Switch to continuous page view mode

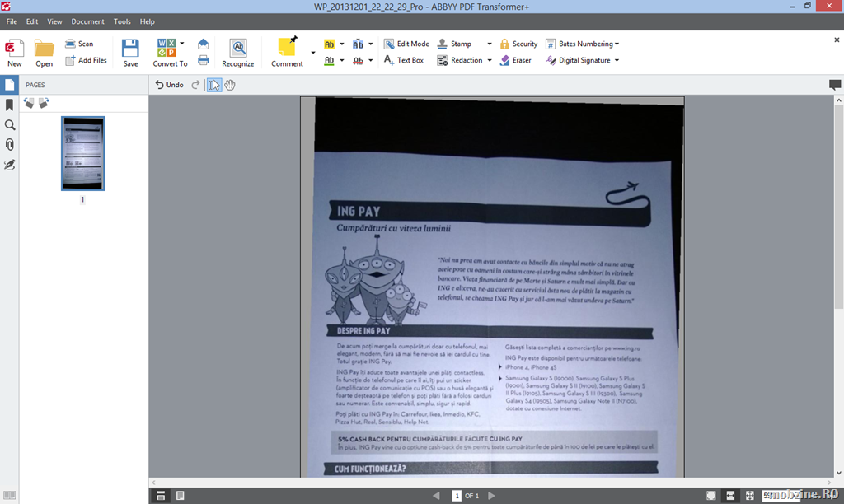pos(161,496)
